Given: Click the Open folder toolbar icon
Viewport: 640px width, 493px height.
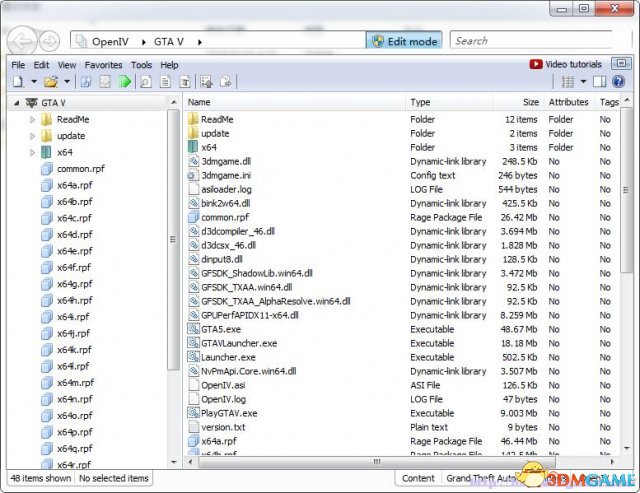Looking at the screenshot, I should [51, 82].
